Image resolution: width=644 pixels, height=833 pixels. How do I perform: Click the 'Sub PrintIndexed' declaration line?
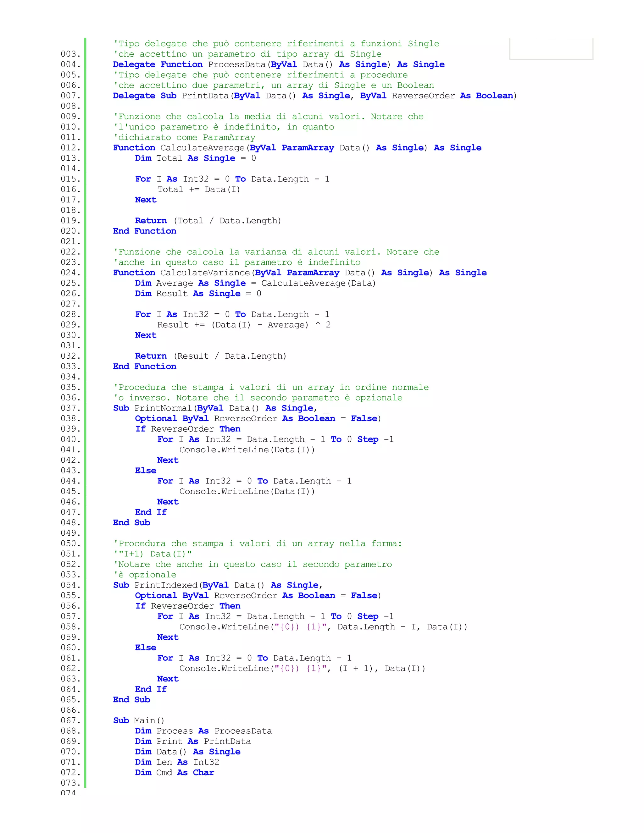tap(224, 585)
